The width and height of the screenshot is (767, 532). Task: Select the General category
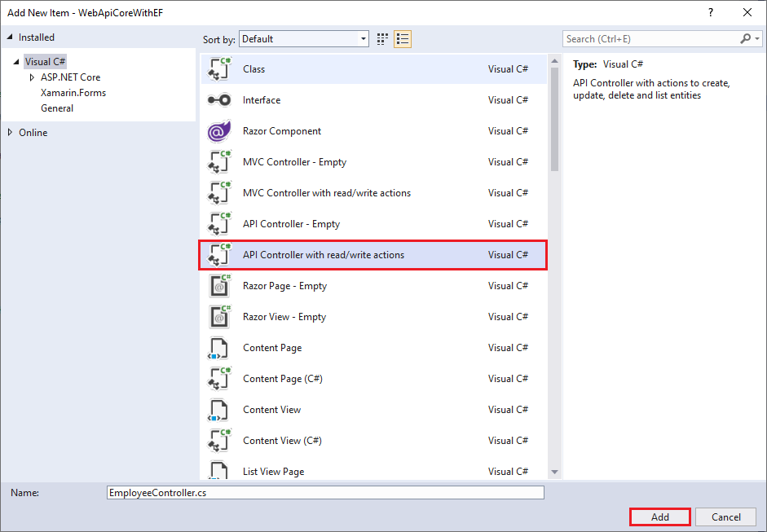[x=57, y=108]
